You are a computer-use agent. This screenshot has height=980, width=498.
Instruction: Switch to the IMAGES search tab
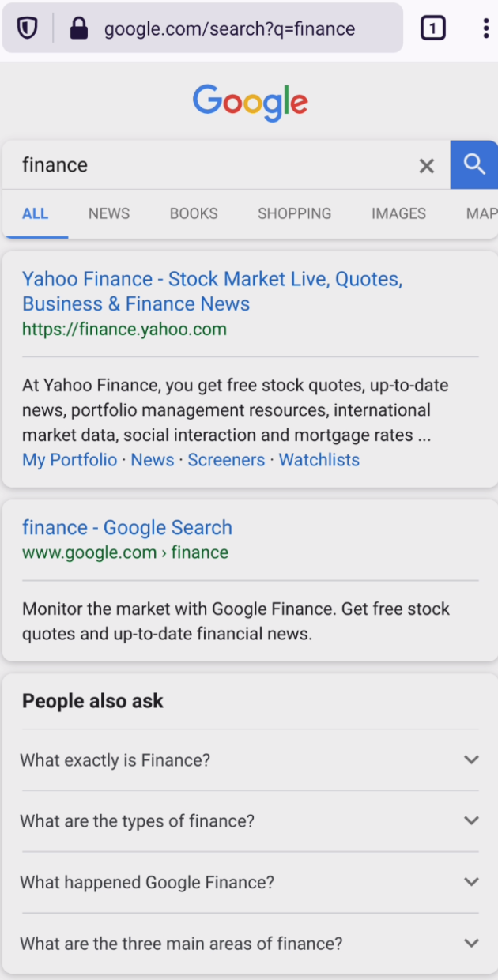398,213
